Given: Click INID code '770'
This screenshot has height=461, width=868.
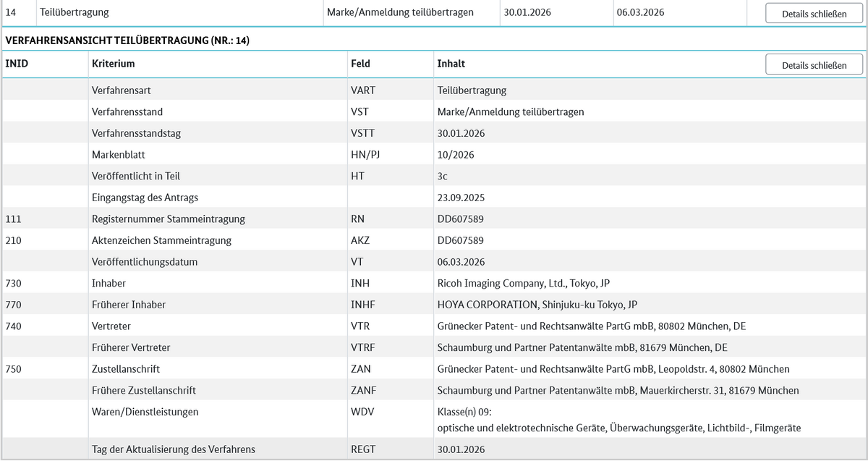Looking at the screenshot, I should click(13, 305).
